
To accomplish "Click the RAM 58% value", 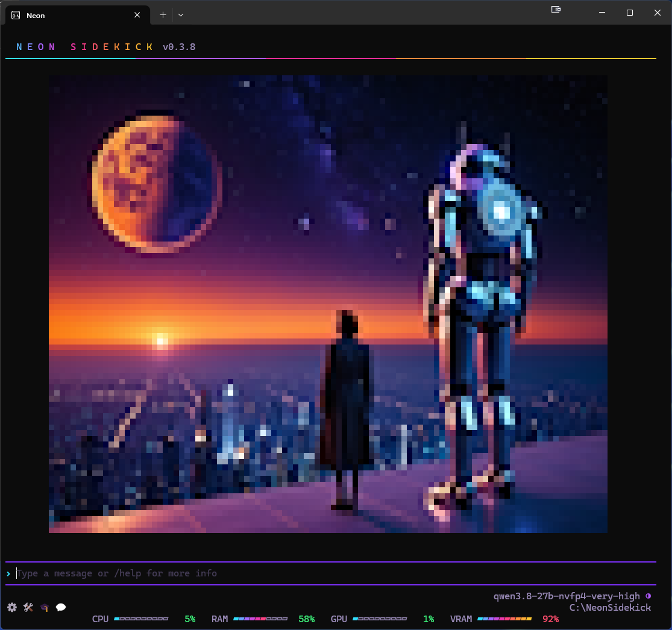I will (306, 619).
